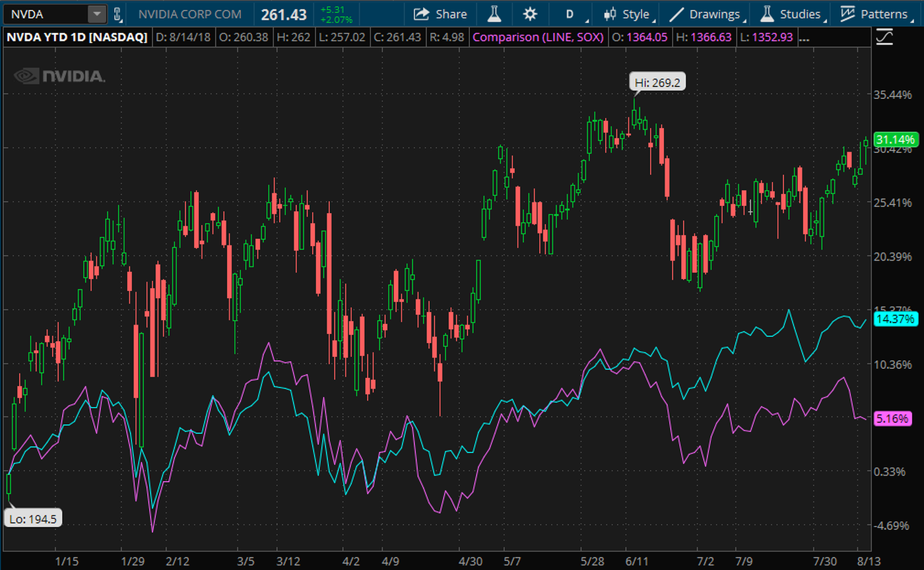Click the 1/15 date on time axis
Viewport: 924px width, 570px height.
click(67, 561)
